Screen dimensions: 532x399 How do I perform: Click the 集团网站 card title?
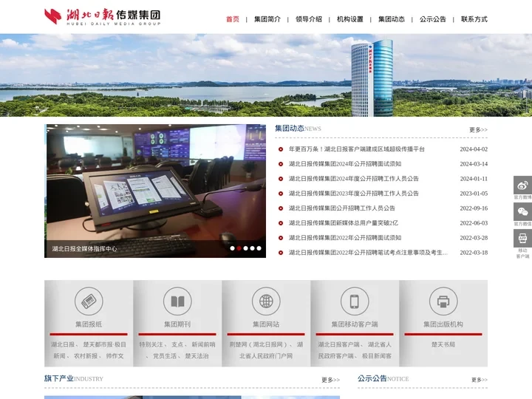pos(266,324)
